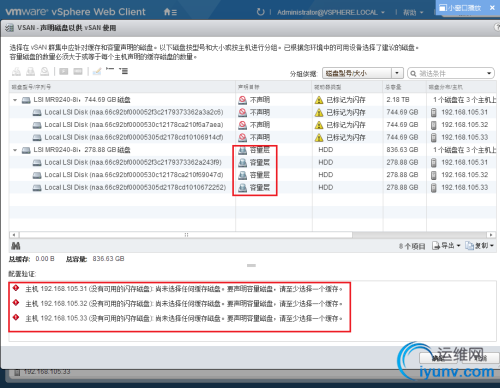Click the scrollbar right arrow under table
The height and width of the screenshot is (388, 500).
pyautogui.click(x=491, y=235)
